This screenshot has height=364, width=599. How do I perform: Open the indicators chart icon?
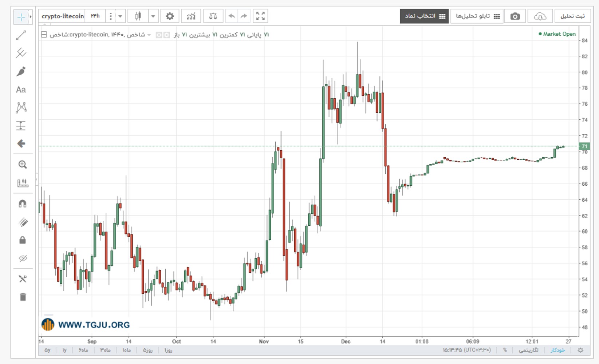point(191,16)
